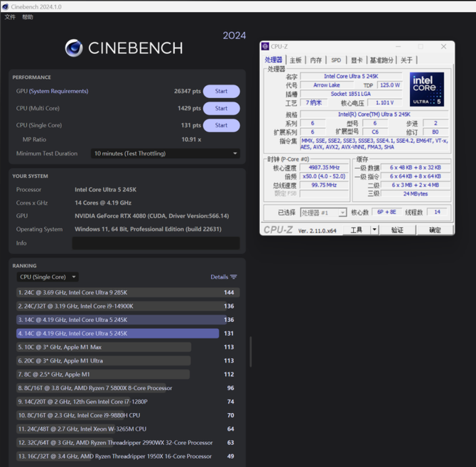Close the CPU-Z window
The image size is (476, 467).
point(443,46)
